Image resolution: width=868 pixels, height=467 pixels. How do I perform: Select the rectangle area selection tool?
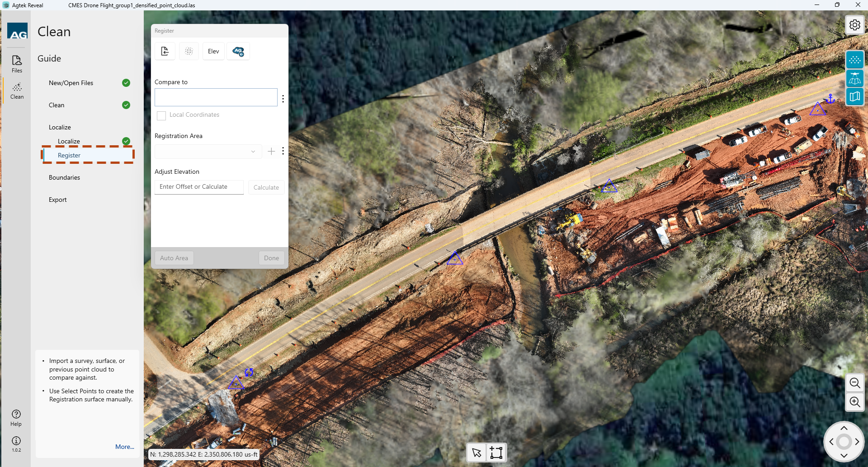(496, 453)
